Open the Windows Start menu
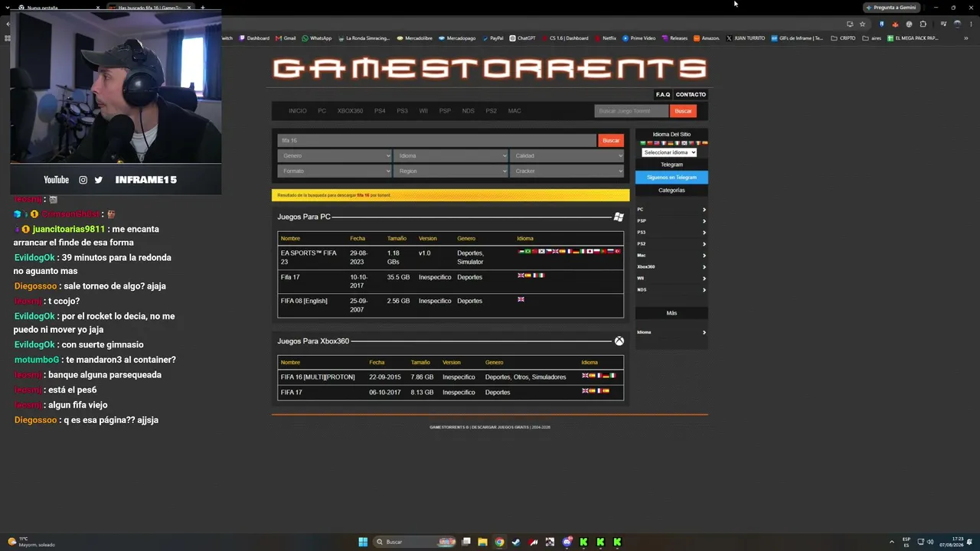980x551 pixels. pos(363,542)
